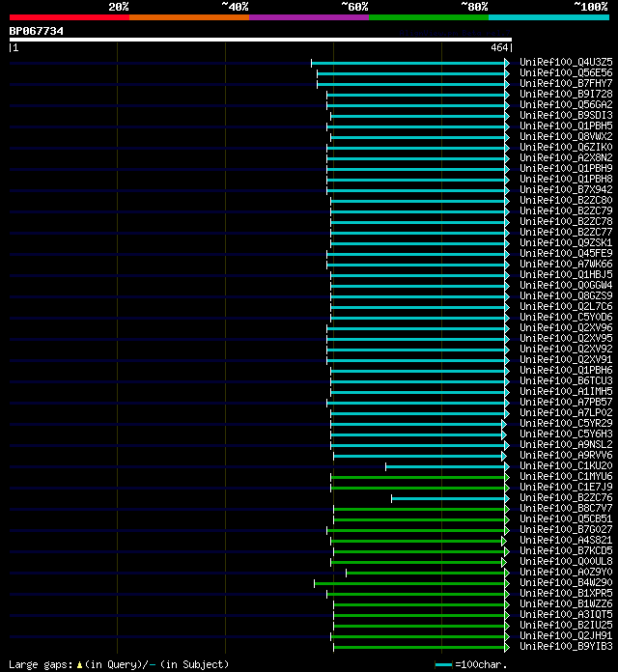Select the UniRef100_B8C7V7 label
This screenshot has height=672, width=618.
point(566,508)
